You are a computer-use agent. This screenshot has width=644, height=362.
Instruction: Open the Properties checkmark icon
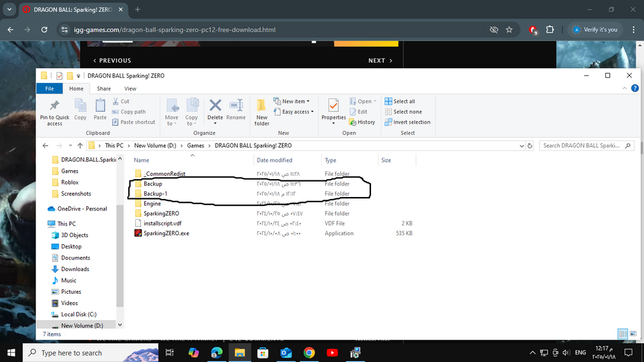click(x=334, y=106)
